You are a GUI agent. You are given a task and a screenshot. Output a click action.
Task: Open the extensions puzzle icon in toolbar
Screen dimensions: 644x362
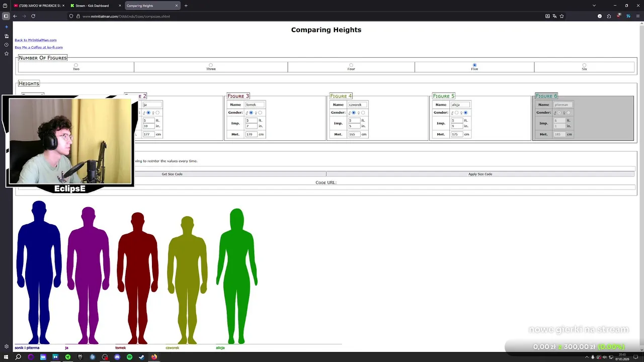point(609,16)
